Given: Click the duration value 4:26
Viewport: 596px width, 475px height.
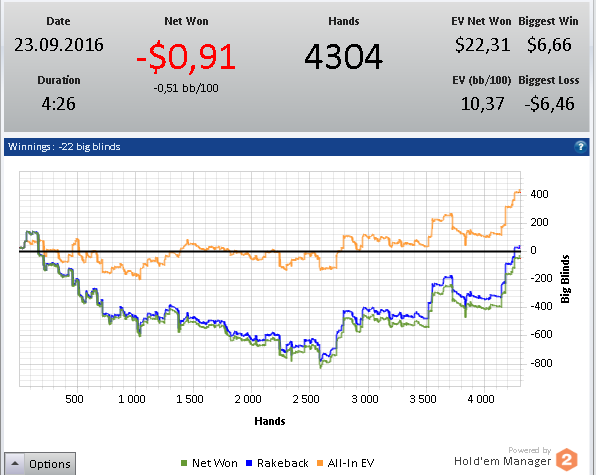Looking at the screenshot, I should pos(59,104).
